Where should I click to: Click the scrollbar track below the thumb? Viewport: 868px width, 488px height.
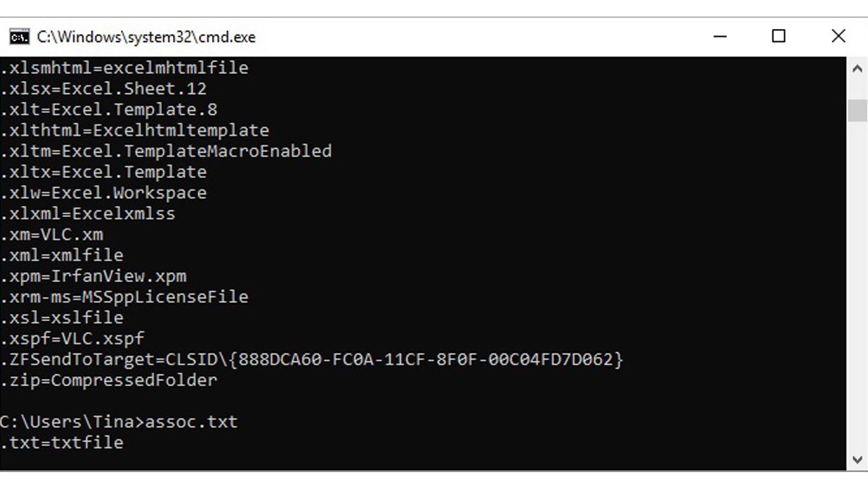click(x=857, y=289)
